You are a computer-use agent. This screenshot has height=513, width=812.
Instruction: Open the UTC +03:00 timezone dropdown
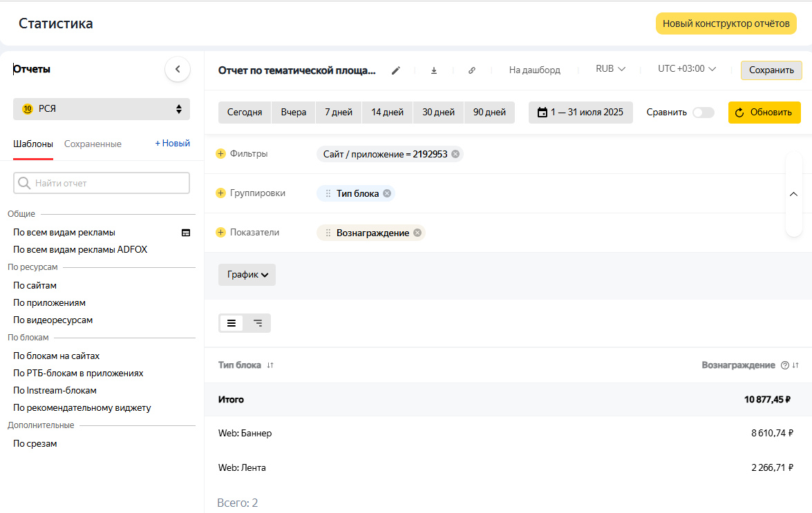(x=686, y=69)
